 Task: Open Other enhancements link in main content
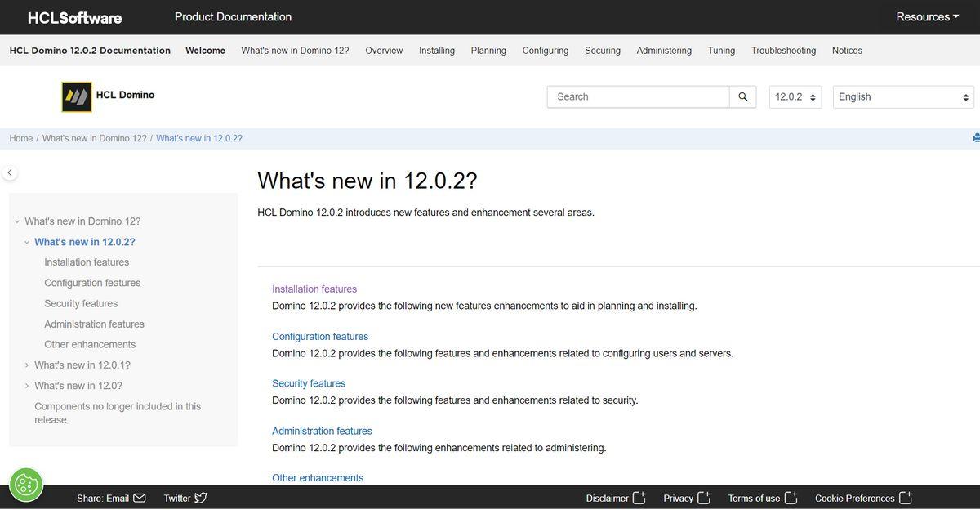(318, 478)
